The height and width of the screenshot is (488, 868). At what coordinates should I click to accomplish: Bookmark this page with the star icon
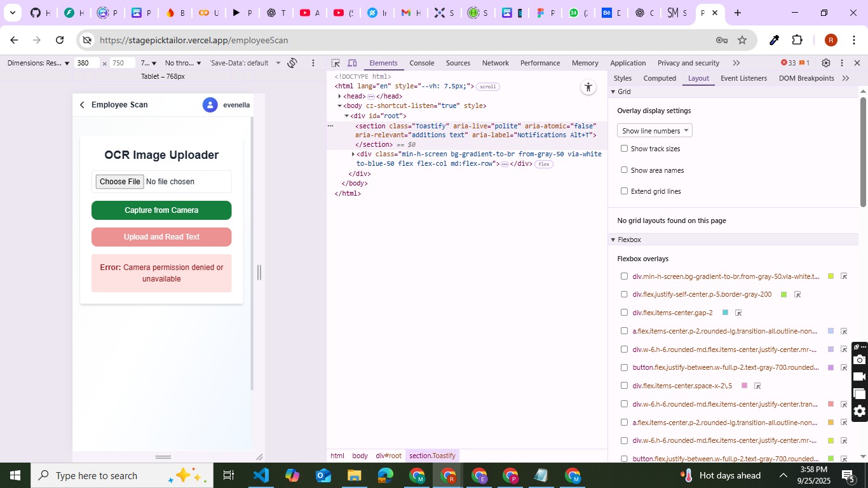coord(742,40)
